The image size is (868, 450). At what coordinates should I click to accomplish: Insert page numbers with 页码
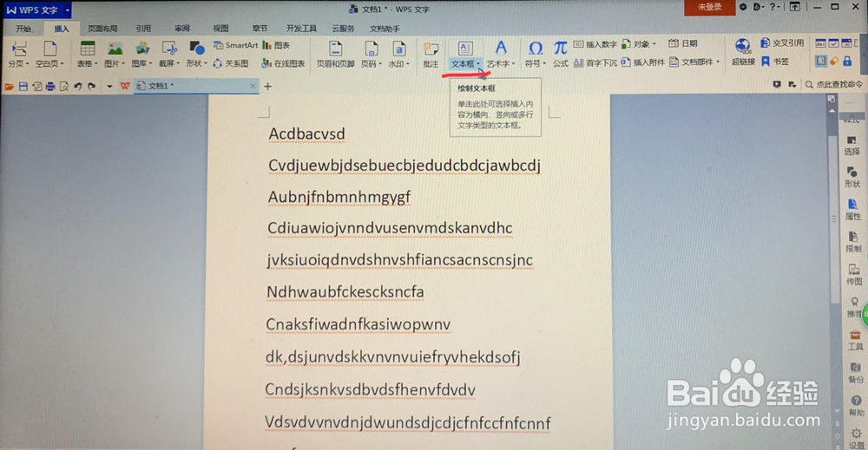[372, 54]
